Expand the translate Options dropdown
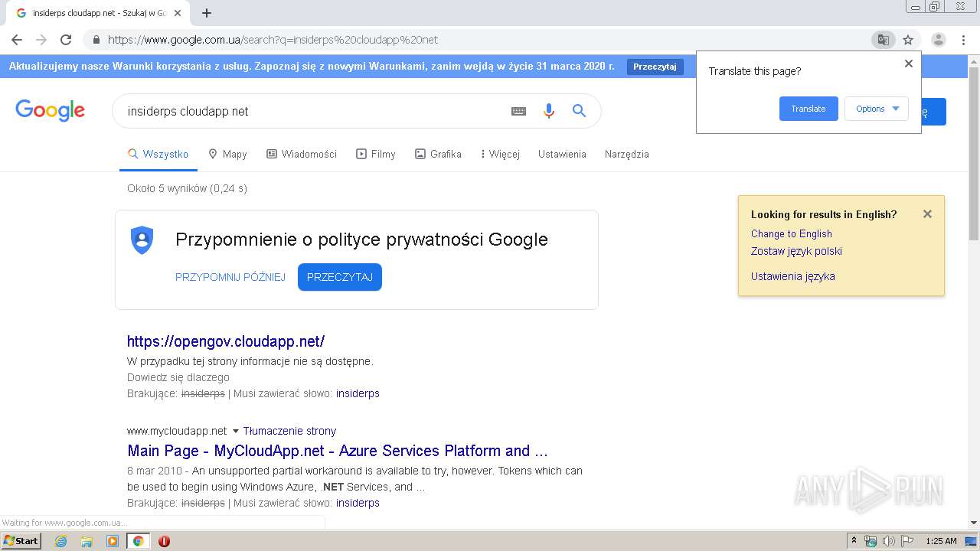Screen dimensions: 980x551 pos(877,109)
